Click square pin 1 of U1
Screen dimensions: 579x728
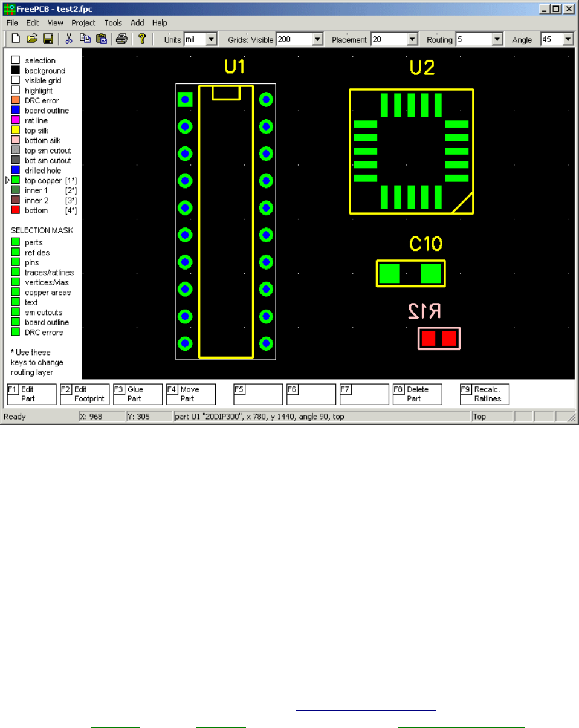tap(185, 99)
